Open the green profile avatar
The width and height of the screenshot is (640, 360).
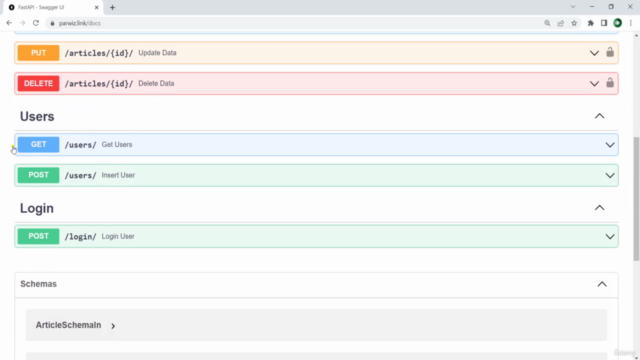click(x=618, y=23)
